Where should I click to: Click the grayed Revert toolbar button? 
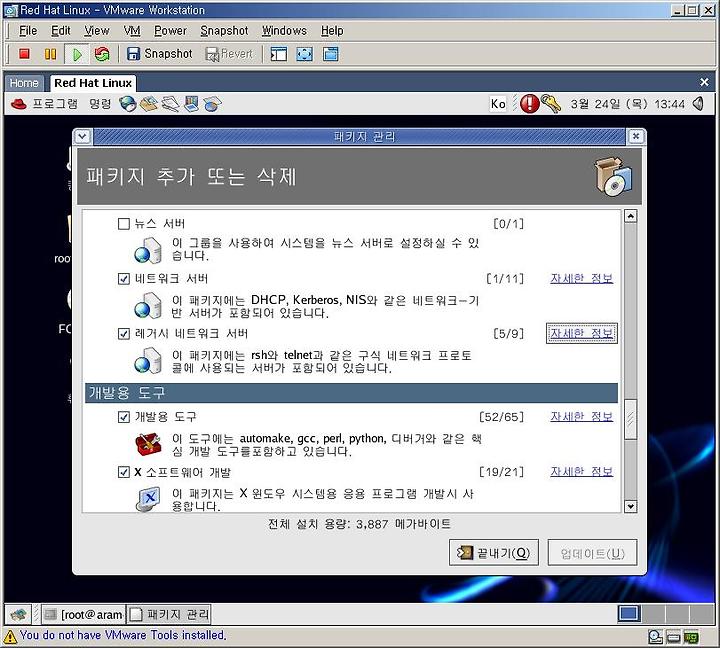pos(229,54)
